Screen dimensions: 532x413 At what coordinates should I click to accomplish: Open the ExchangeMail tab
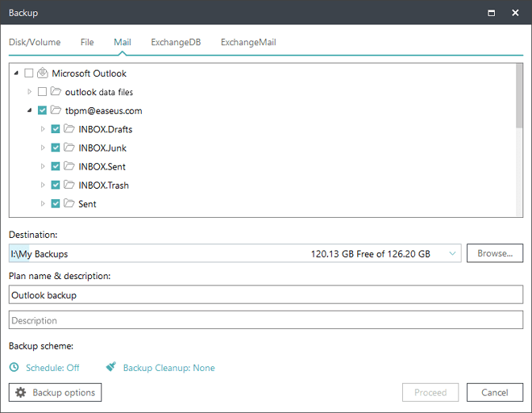248,42
